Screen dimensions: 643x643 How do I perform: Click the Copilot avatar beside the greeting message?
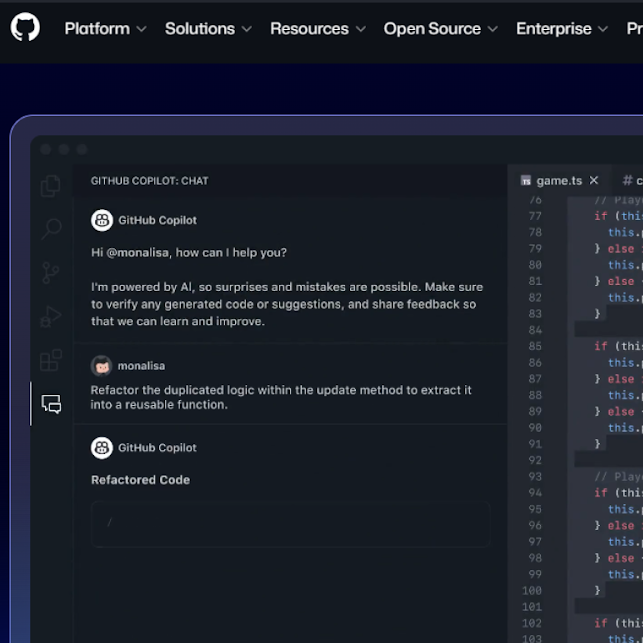[x=101, y=220]
